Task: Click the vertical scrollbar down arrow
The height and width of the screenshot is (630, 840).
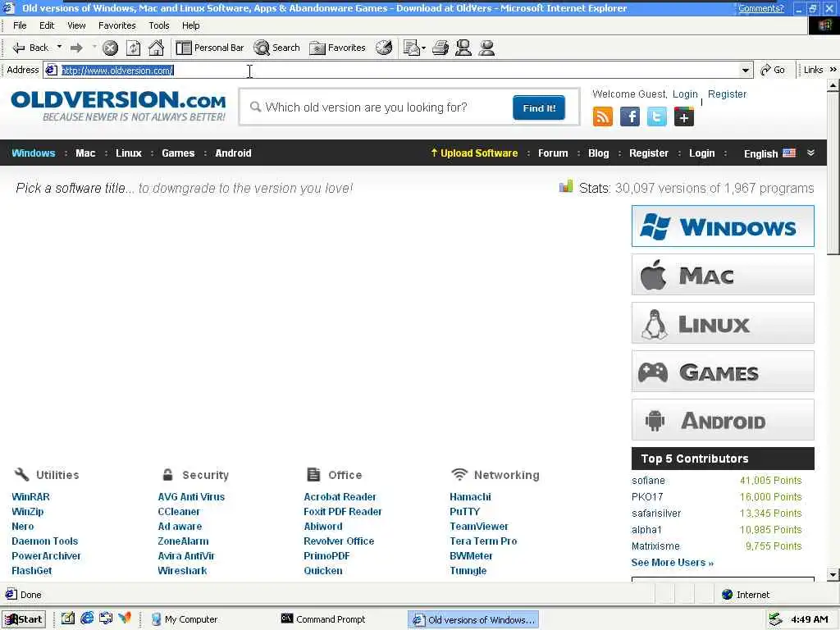Action: [x=833, y=575]
